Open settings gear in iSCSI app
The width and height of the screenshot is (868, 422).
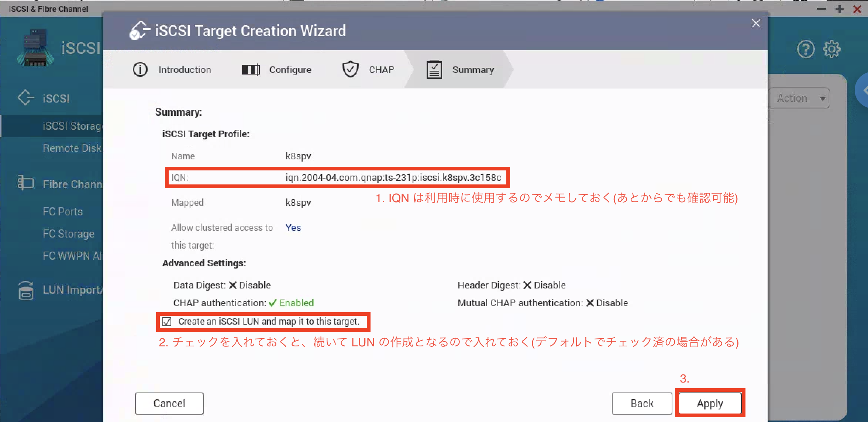click(832, 49)
